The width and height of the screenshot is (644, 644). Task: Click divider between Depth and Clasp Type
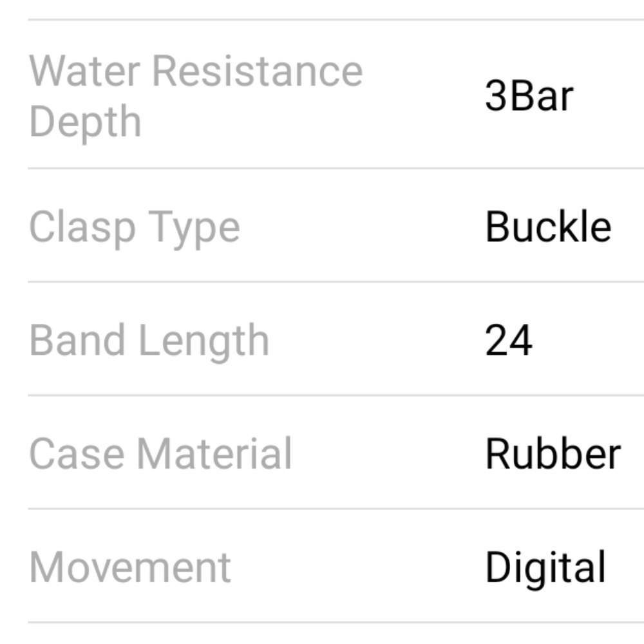click(336, 168)
